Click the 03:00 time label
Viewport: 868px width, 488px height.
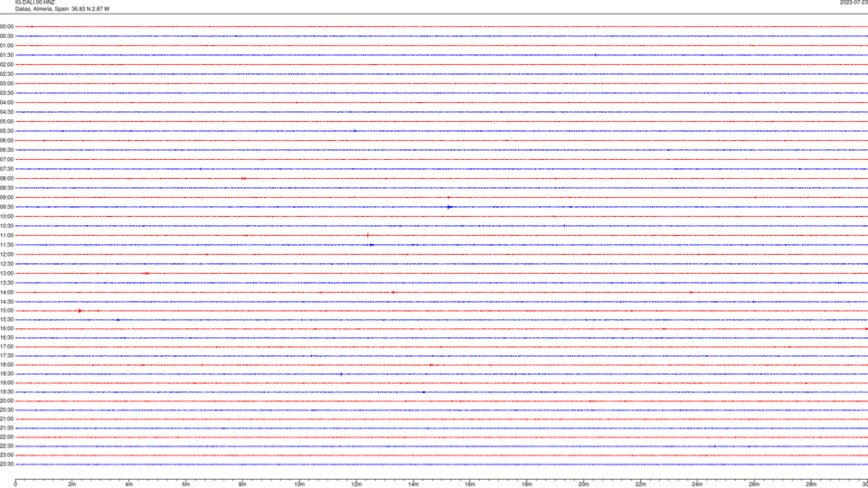[6, 83]
